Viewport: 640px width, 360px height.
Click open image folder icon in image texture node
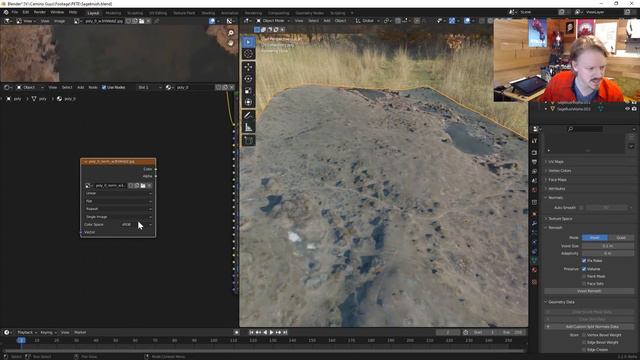(x=143, y=186)
